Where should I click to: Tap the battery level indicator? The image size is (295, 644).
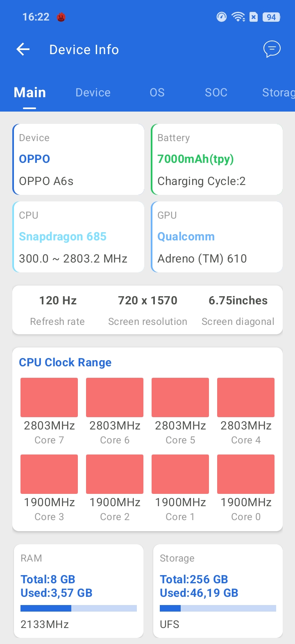271,17
